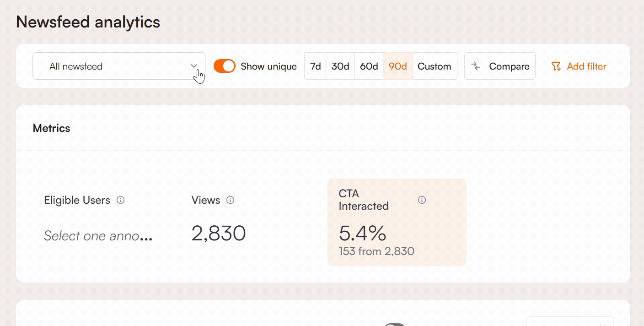Click the CTA Interacted info icon
Viewport: 644px width, 326px height.
pos(422,200)
